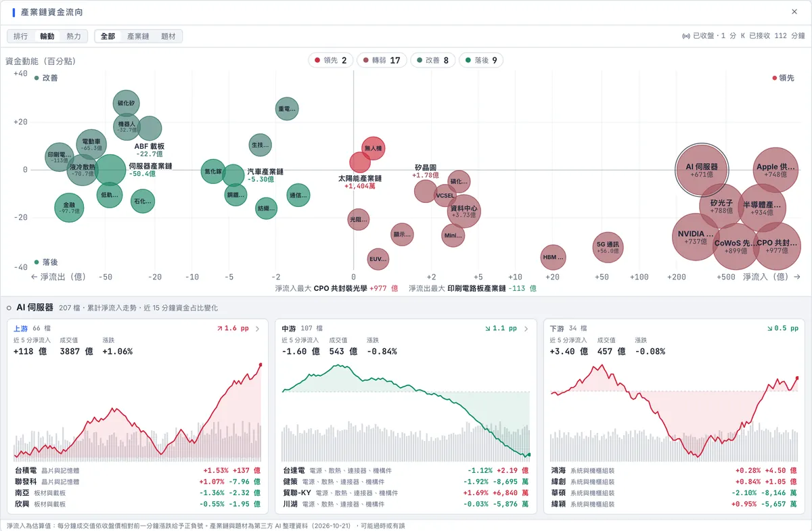Click the HBM bubble

point(554,257)
